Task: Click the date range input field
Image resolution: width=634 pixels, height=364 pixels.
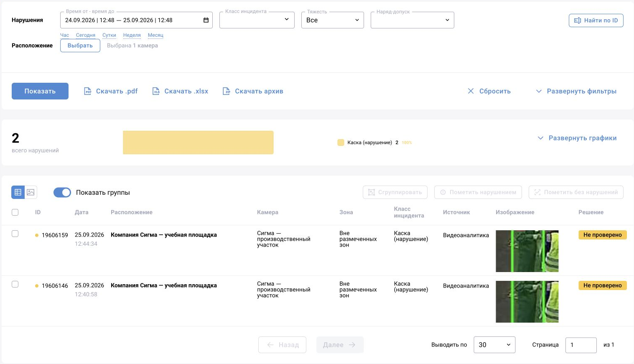Action: [x=136, y=20]
